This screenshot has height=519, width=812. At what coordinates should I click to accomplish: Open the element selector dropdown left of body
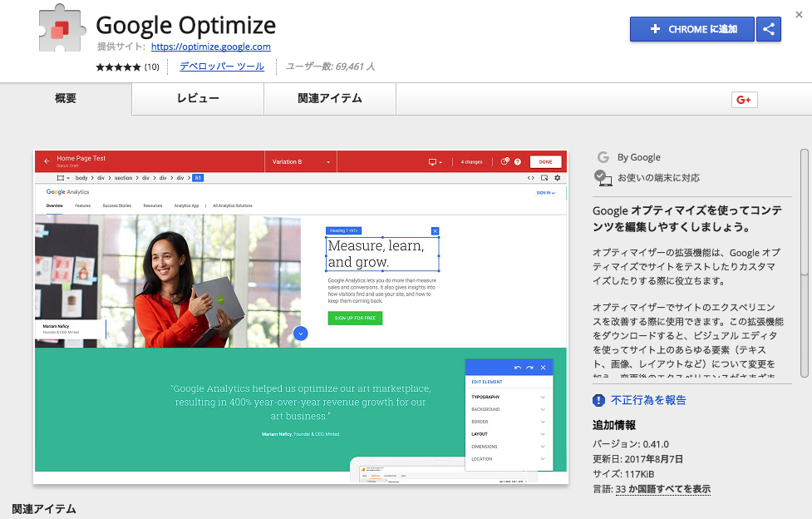(62, 178)
